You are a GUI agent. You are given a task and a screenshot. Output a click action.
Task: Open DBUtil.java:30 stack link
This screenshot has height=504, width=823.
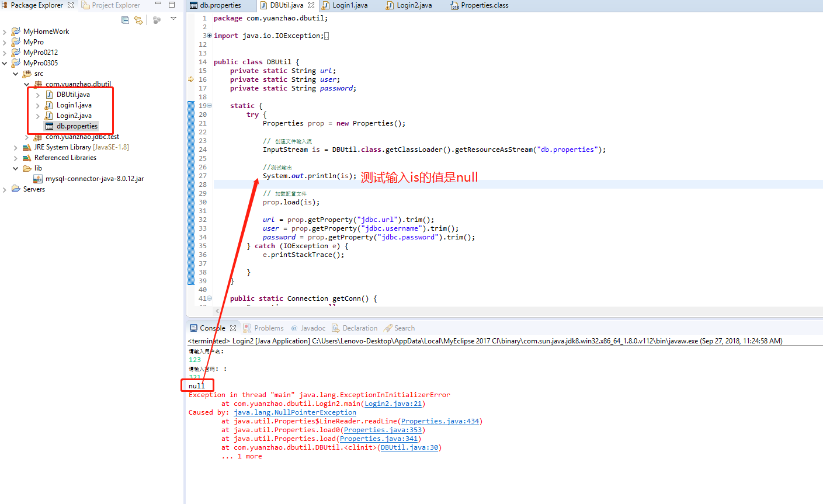click(x=409, y=447)
